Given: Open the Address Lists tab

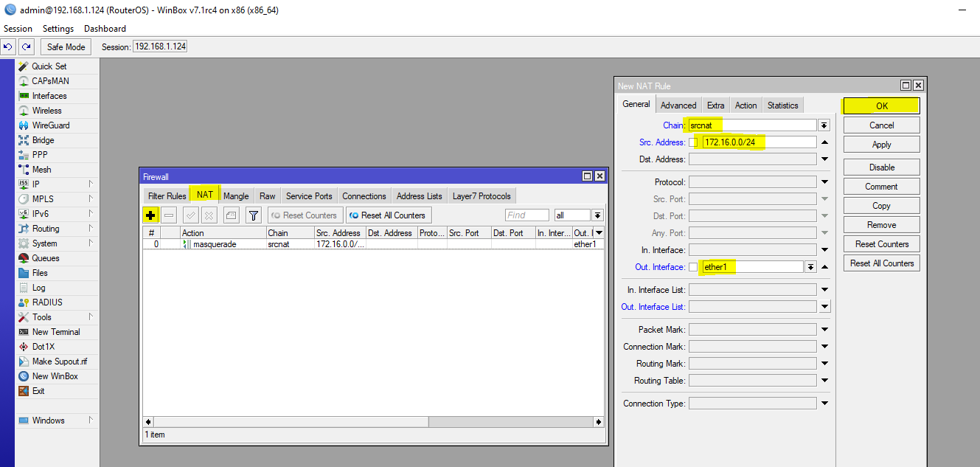Looking at the screenshot, I should click(420, 196).
